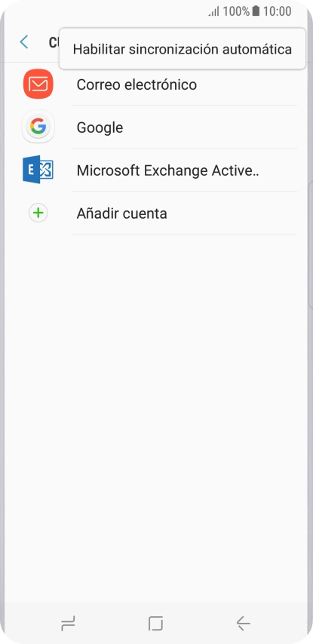The height and width of the screenshot is (644, 313).
Task: Tap the orange Correo electrónico envelope icon
Action: click(38, 84)
